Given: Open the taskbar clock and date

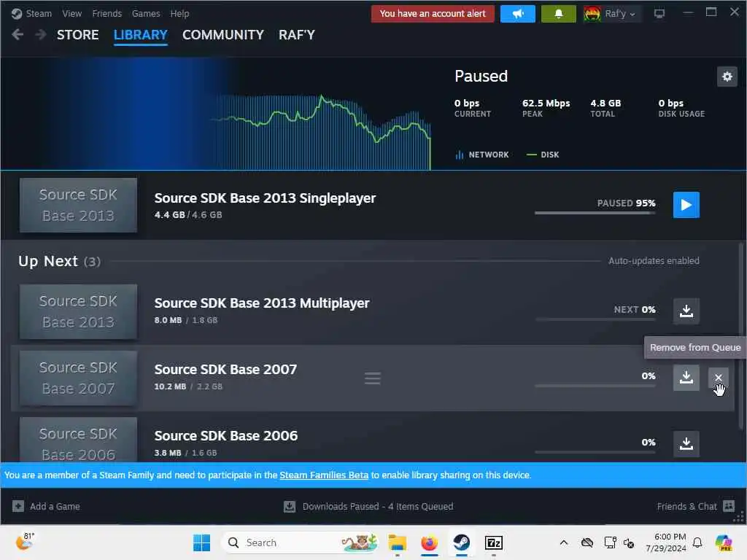Looking at the screenshot, I should pos(666,542).
